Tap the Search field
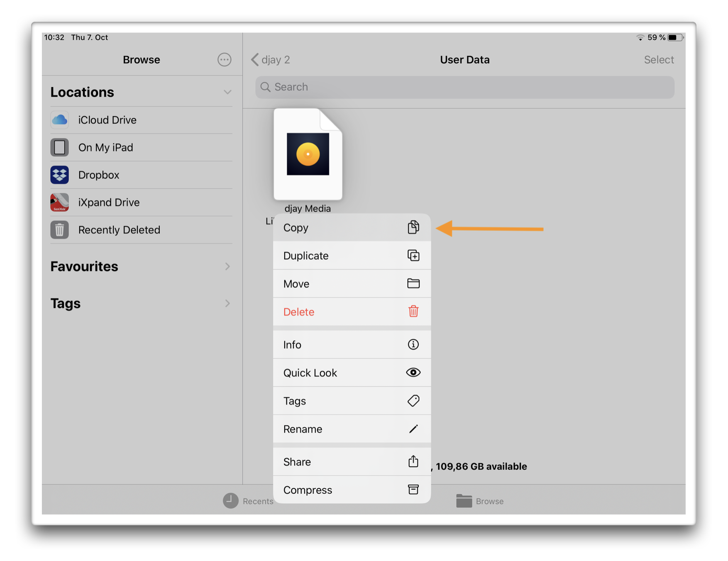This screenshot has width=728, height=561. (464, 87)
